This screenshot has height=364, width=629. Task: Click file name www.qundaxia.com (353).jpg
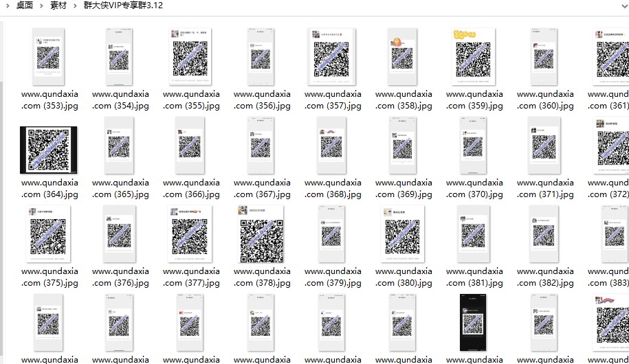[x=49, y=100]
